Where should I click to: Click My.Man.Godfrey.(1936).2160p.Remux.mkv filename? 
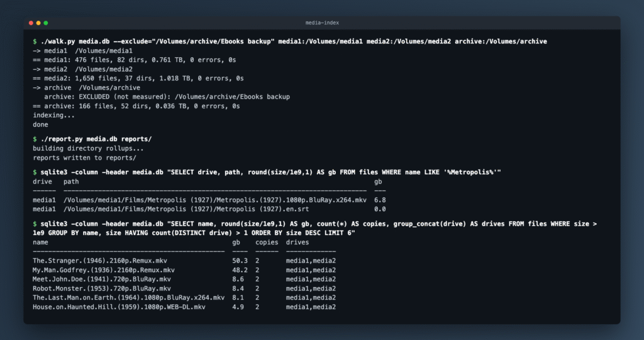pos(104,270)
